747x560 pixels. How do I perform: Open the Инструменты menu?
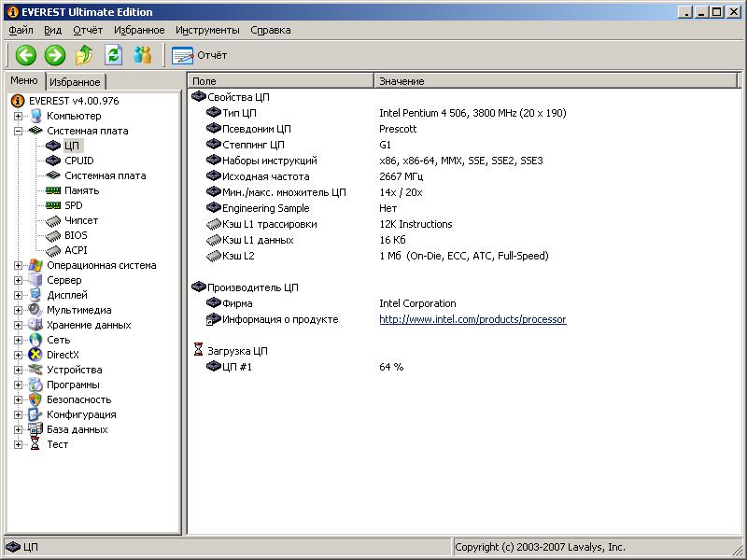[x=207, y=30]
